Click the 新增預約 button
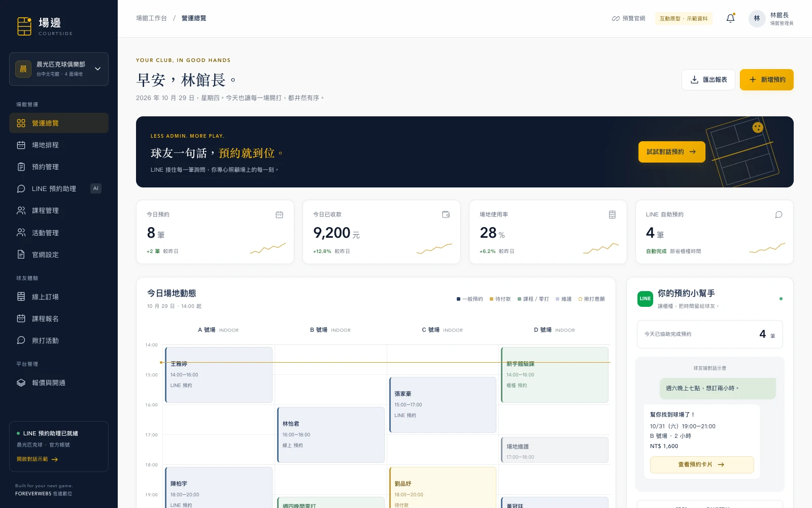 [x=767, y=80]
